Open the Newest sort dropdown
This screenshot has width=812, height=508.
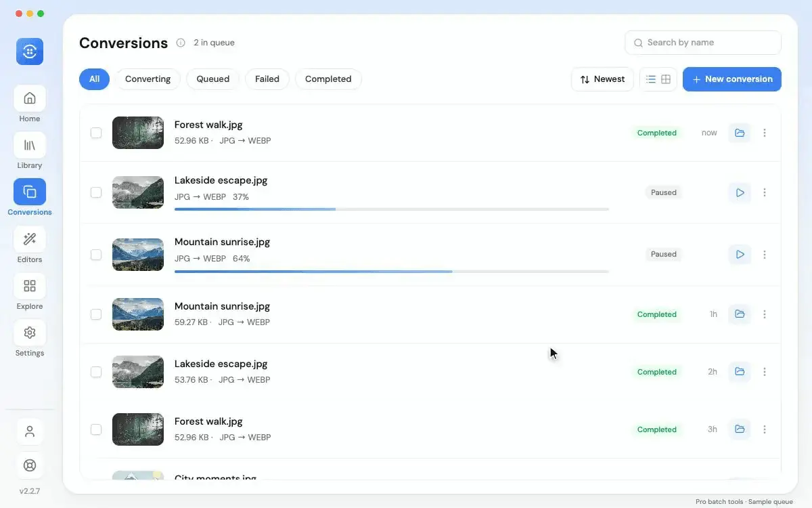pyautogui.click(x=602, y=79)
